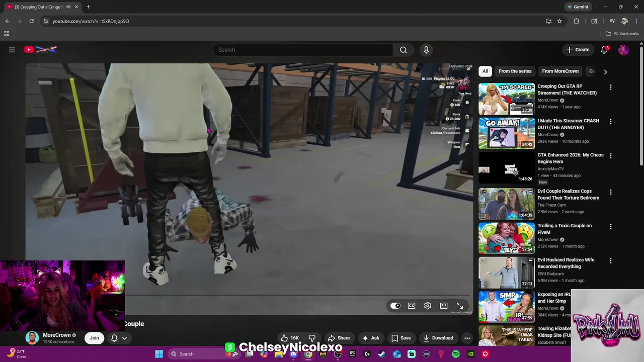The width and height of the screenshot is (644, 362).
Task: Open YouTube notifications bell
Action: pyautogui.click(x=604, y=50)
